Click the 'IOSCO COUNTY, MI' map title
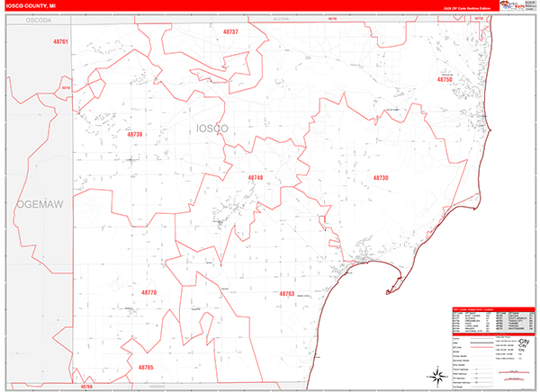The width and height of the screenshot is (540, 392). [31, 6]
